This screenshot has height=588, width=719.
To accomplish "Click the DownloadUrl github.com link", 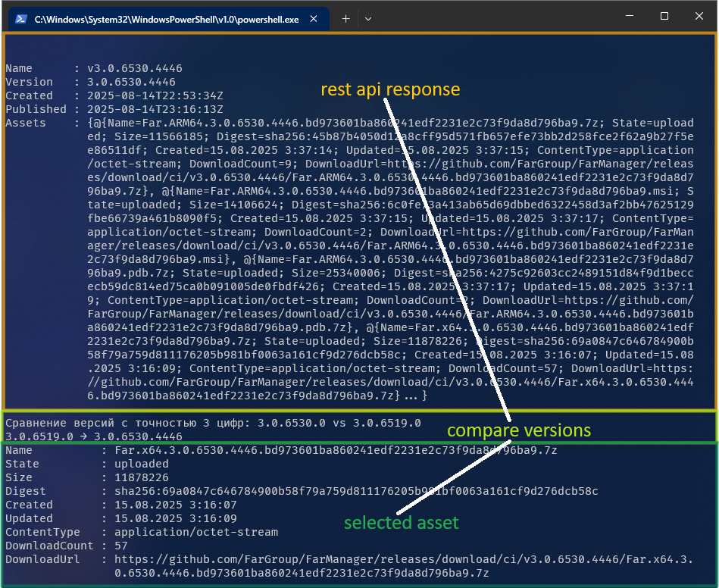I will tap(404, 566).
